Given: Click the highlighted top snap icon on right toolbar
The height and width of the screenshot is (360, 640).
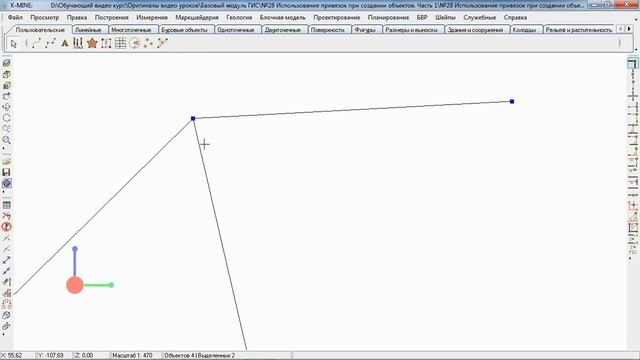Looking at the screenshot, I should coord(632,64).
